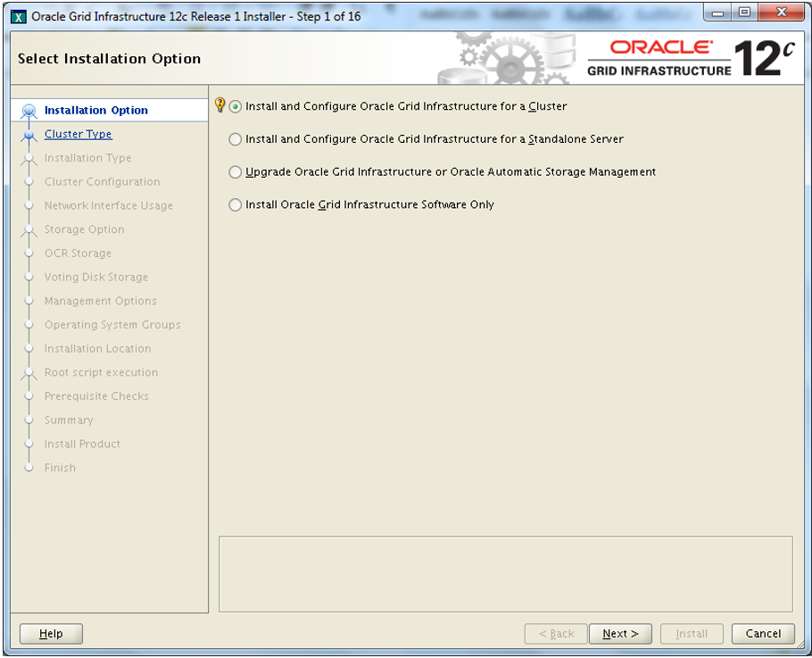This screenshot has width=812, height=658.
Task: Click the Summary step text
Action: pos(69,421)
